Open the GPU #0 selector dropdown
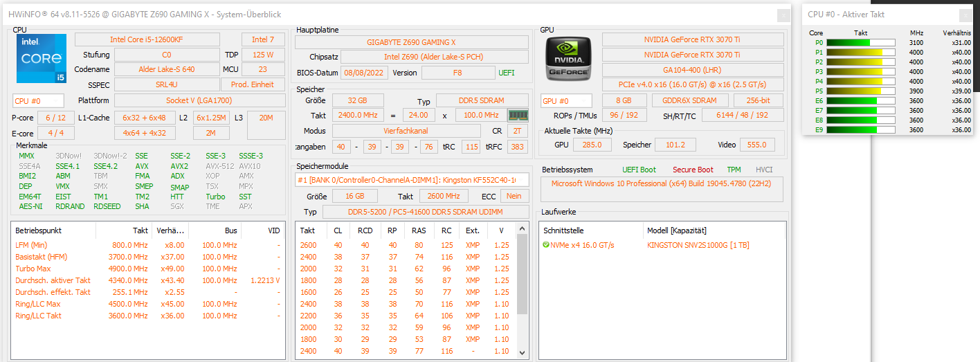Image resolution: width=980 pixels, height=362 pixels. (x=566, y=100)
